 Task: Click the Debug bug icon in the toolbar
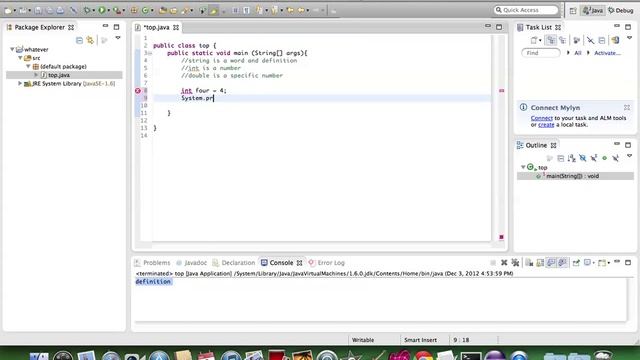pyautogui.click(x=87, y=10)
